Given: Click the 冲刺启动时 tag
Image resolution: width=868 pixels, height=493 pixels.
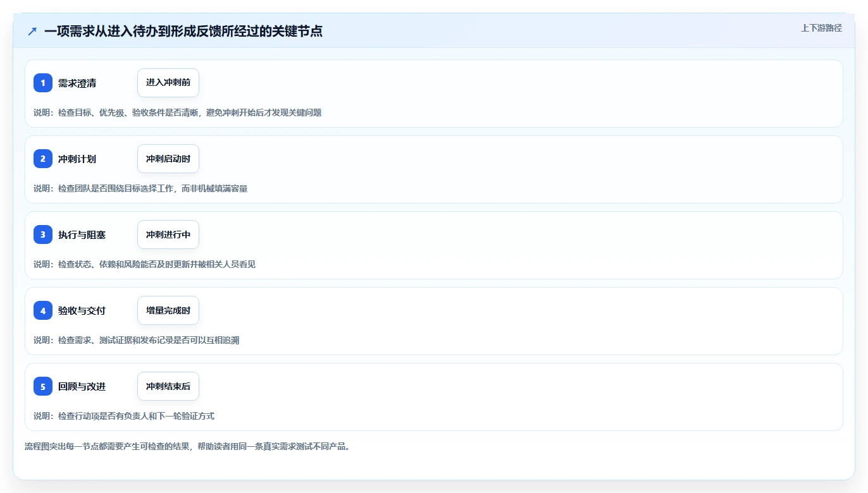Looking at the screenshot, I should (168, 159).
